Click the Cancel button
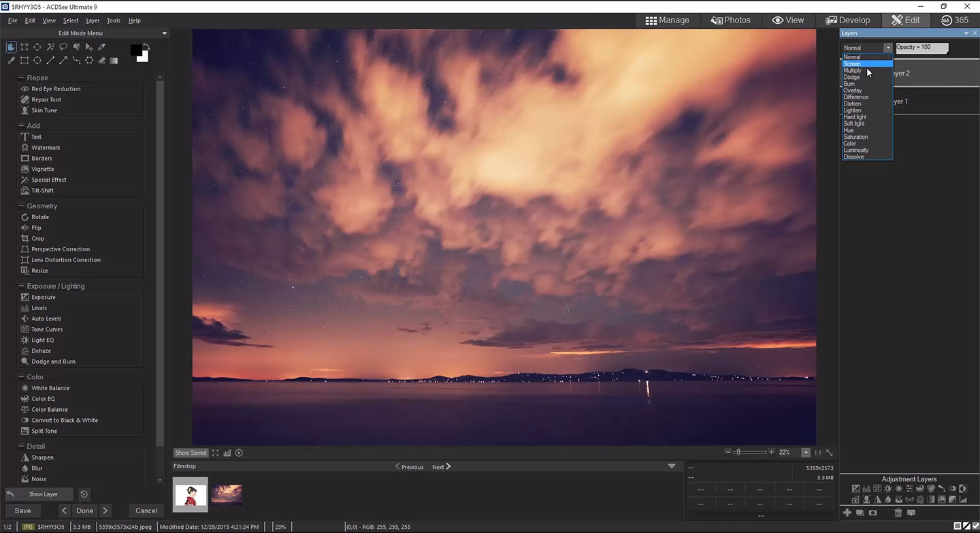The image size is (980, 533). pos(146,511)
